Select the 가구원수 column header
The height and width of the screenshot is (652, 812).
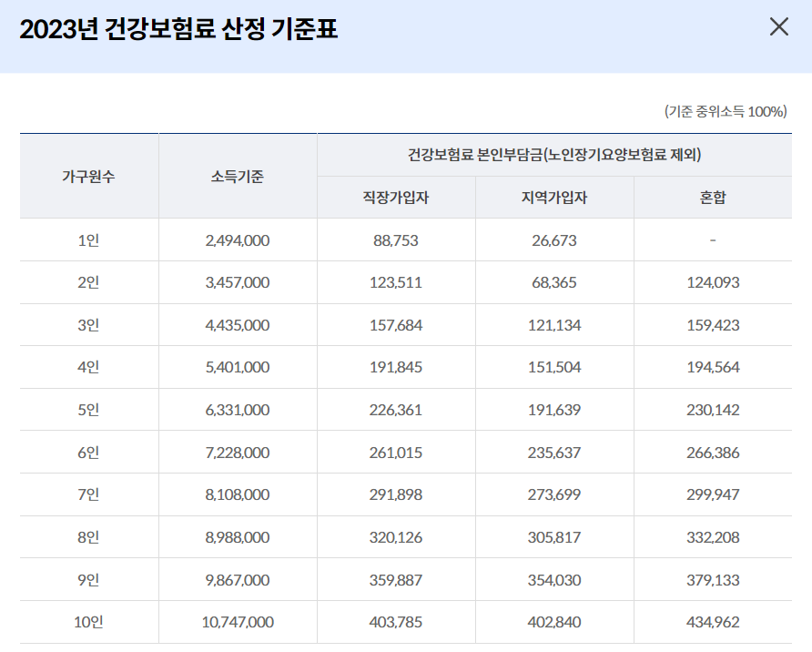[88, 177]
